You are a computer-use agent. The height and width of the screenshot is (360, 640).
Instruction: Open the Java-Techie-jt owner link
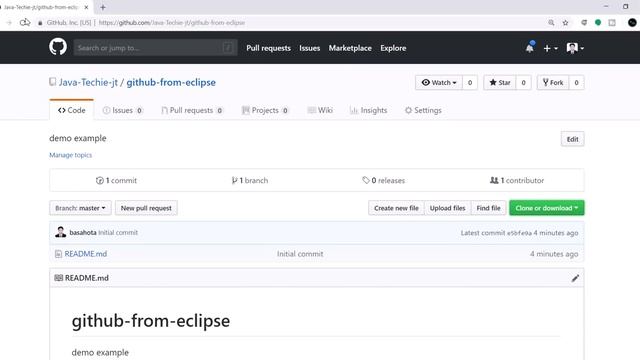click(x=88, y=82)
